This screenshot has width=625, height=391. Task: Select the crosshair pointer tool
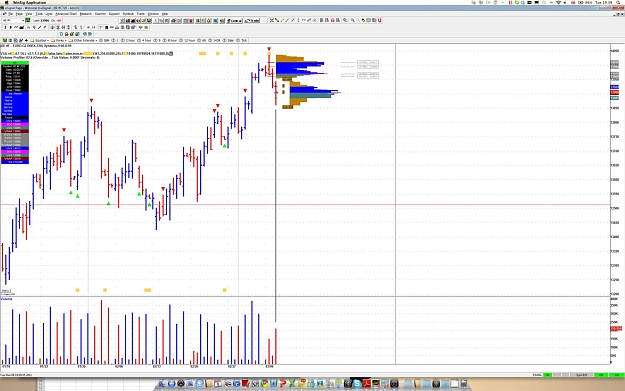[271, 20]
